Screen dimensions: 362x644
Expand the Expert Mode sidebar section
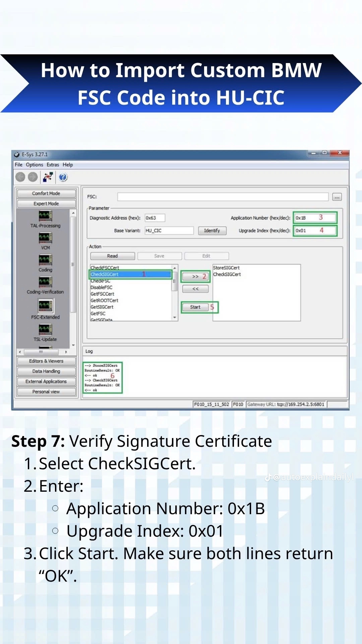coord(46,204)
